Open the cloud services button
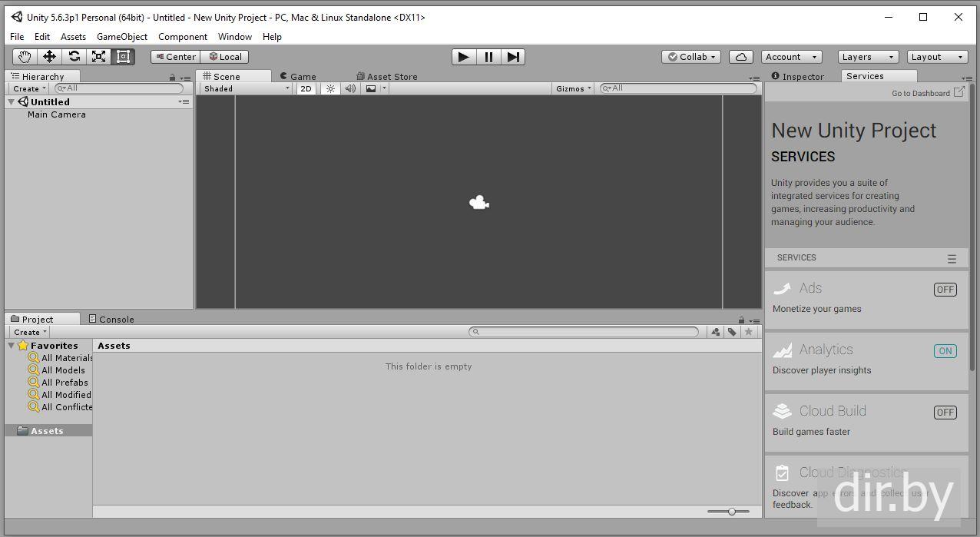 (x=740, y=57)
